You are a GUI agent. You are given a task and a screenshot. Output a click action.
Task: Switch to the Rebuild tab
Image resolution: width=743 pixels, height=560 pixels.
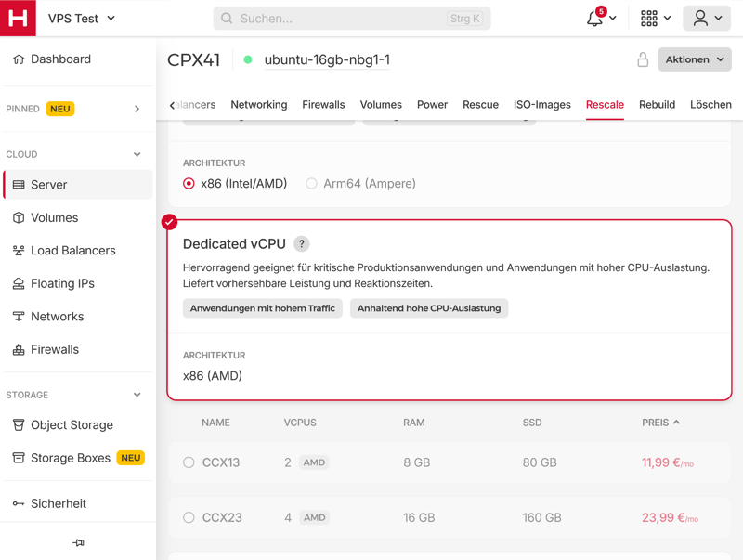click(657, 105)
